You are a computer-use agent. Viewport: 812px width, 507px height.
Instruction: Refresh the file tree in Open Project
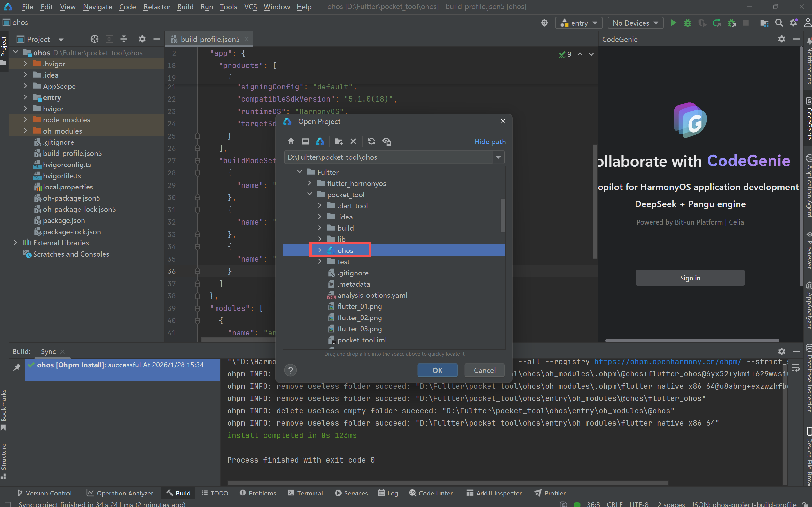[371, 142]
